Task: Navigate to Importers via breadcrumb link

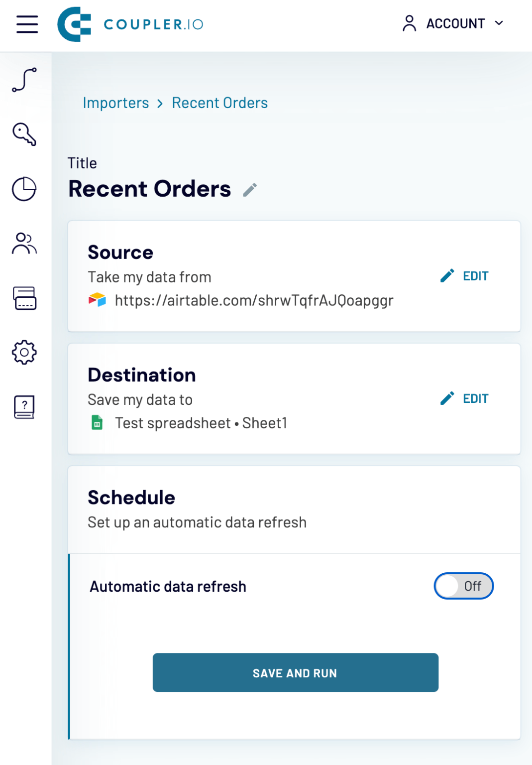Action: click(x=116, y=103)
